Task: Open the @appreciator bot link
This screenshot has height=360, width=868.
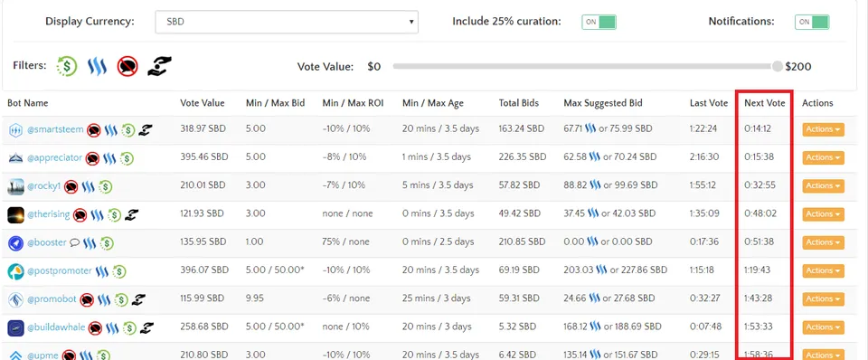Action: (x=54, y=158)
